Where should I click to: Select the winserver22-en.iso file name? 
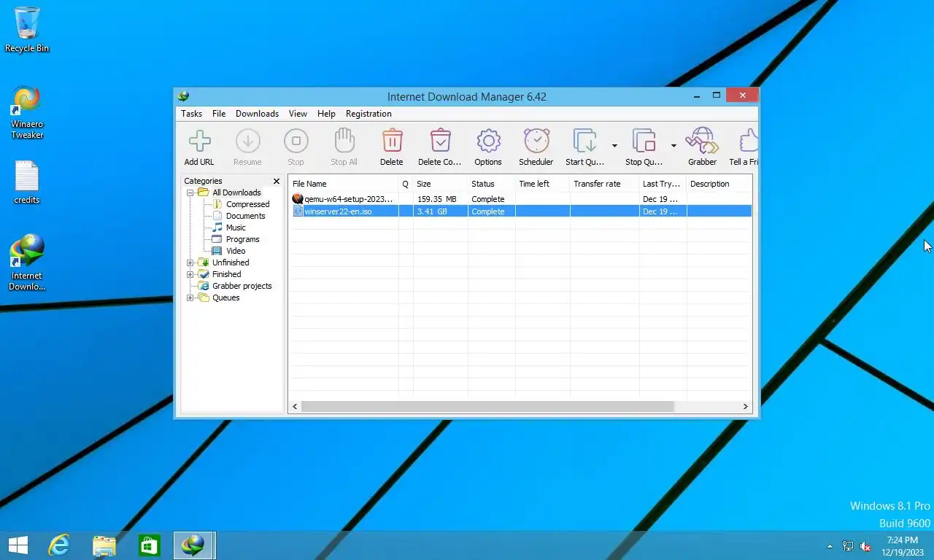coord(338,211)
